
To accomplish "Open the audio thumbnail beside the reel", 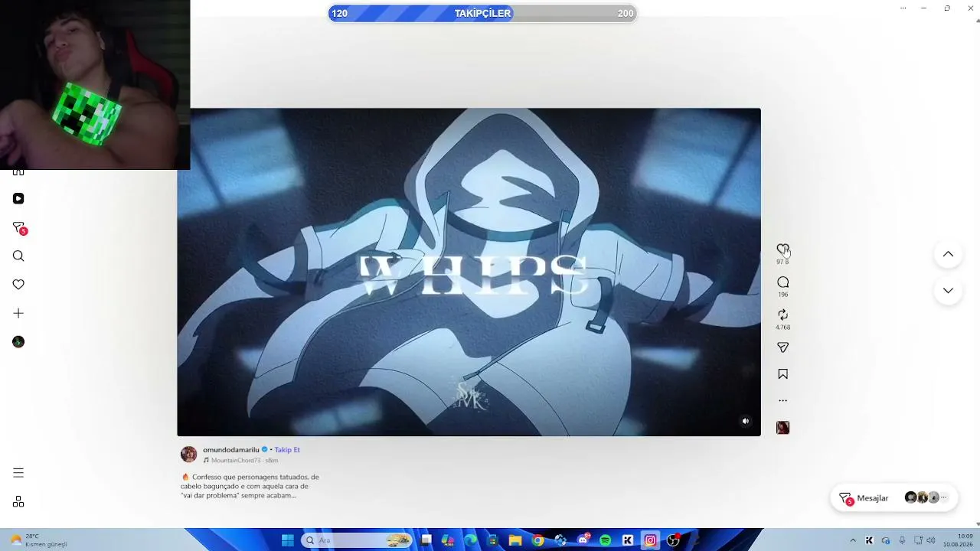I will 782,428.
